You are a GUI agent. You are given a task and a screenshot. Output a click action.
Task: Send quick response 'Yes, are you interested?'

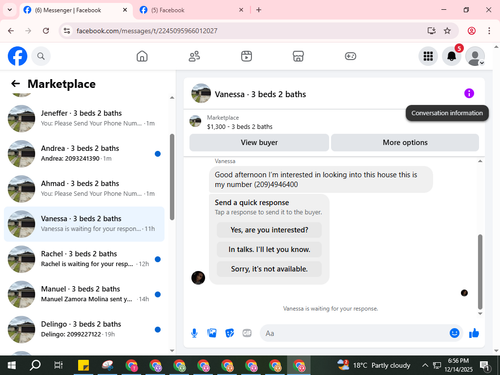(269, 230)
